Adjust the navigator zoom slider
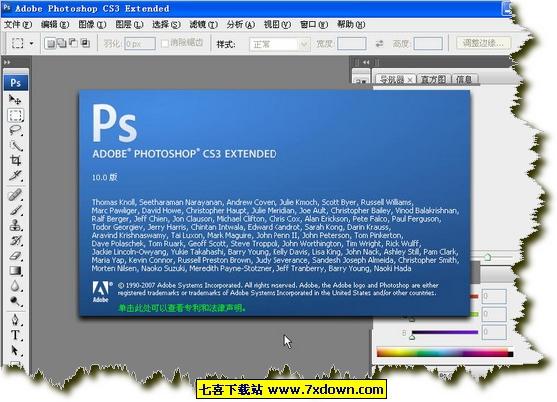 click(x=488, y=257)
